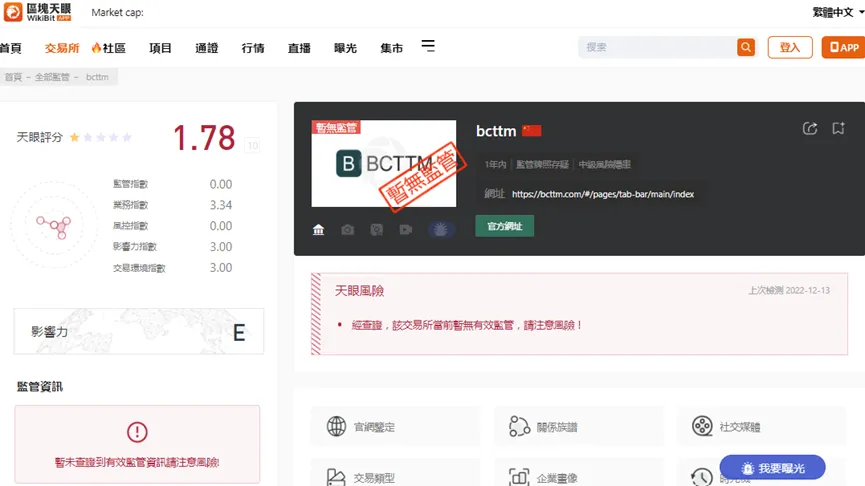Open the hamburger menu icon
This screenshot has width=865, height=486.
pos(428,46)
